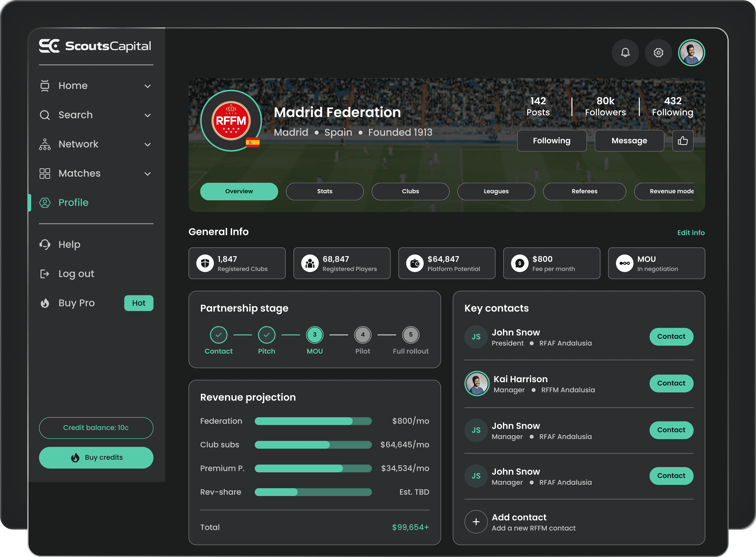The image size is (756, 557).
Task: Click the Club subs progress bar
Action: click(x=313, y=445)
